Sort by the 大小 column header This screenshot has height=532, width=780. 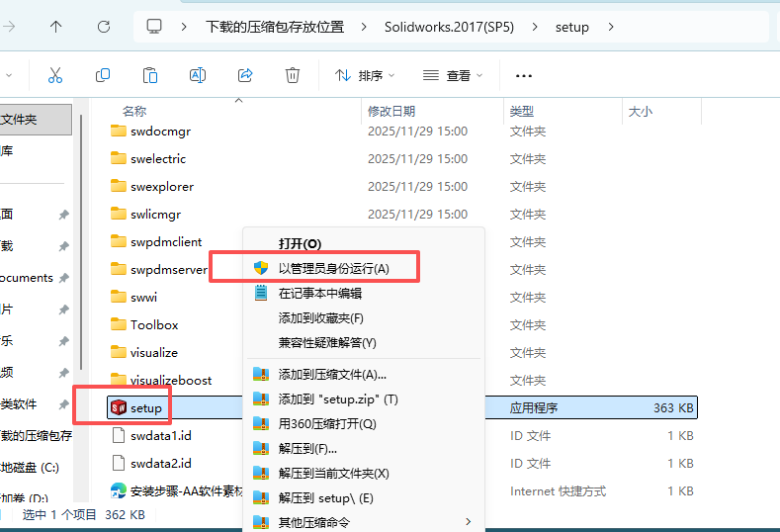(641, 111)
